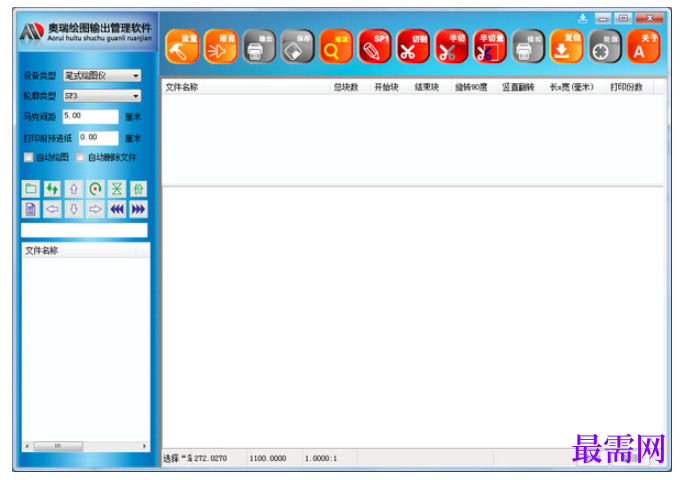Click the gray 轮廓 circle target icon
Viewport: 684px width, 480px height.
[605, 47]
